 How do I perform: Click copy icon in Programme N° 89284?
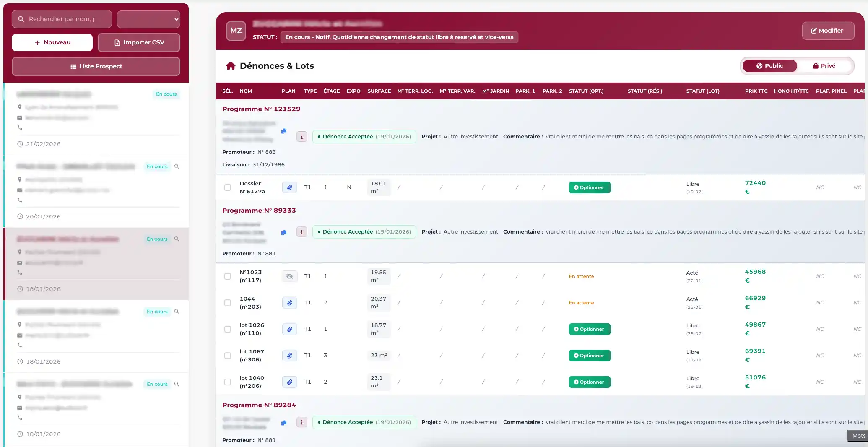[284, 423]
